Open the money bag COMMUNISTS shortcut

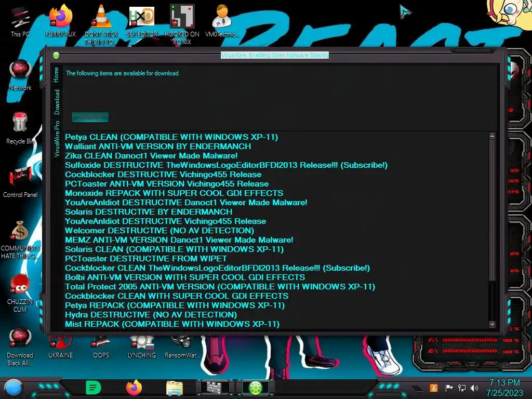pyautogui.click(x=20, y=240)
